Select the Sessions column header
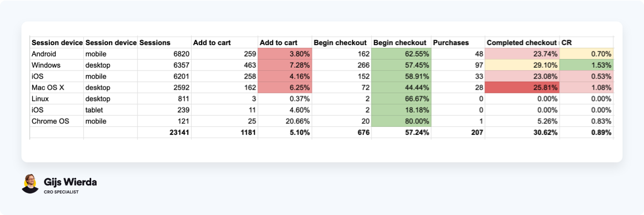This screenshot has width=644, height=215. tap(165, 42)
